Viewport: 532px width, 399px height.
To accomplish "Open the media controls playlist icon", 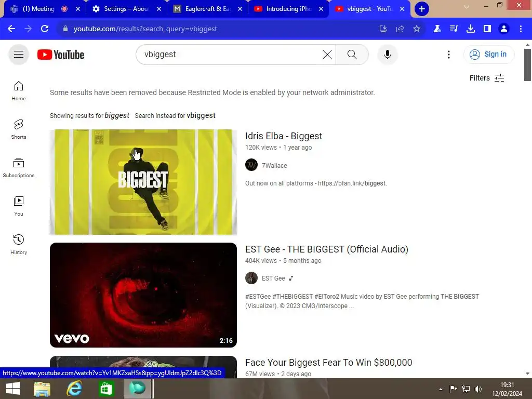I will pyautogui.click(x=454, y=29).
